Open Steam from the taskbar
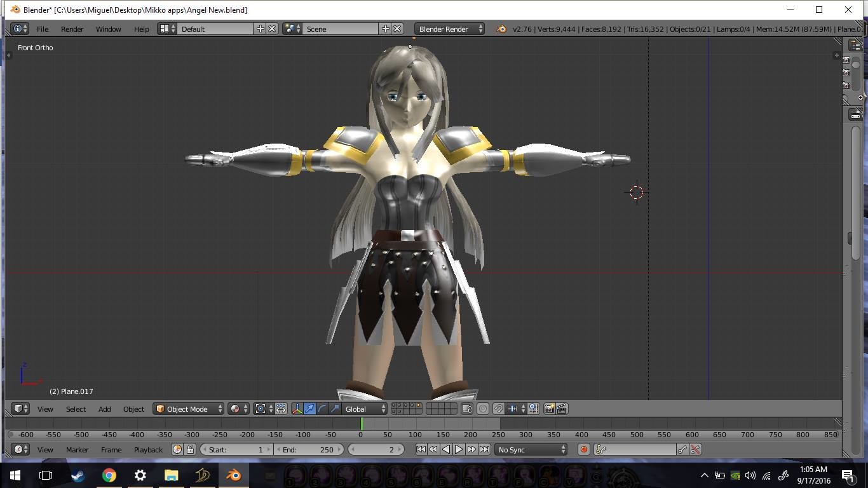This screenshot has height=488, width=868. [x=78, y=475]
